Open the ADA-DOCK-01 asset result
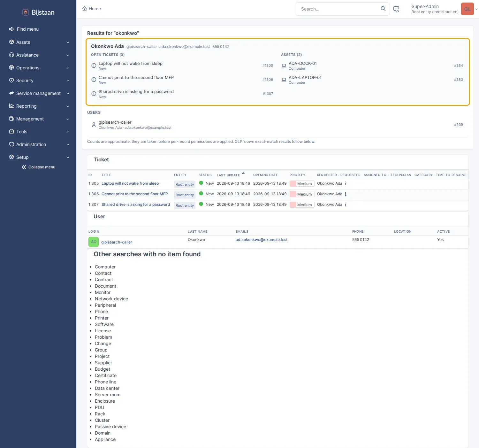The width and height of the screenshot is (479, 448). click(x=372, y=66)
